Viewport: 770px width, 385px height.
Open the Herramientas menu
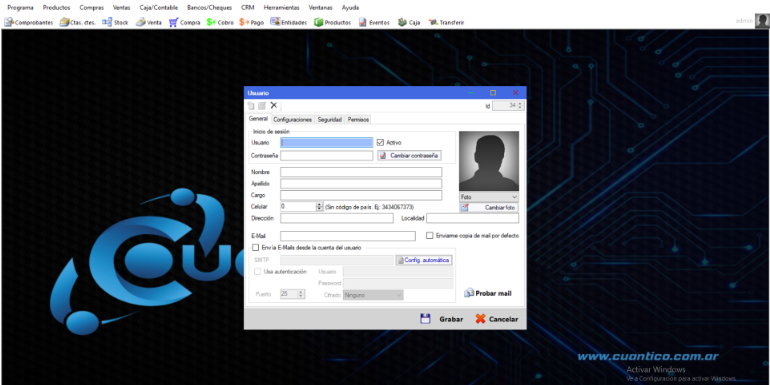click(x=281, y=8)
